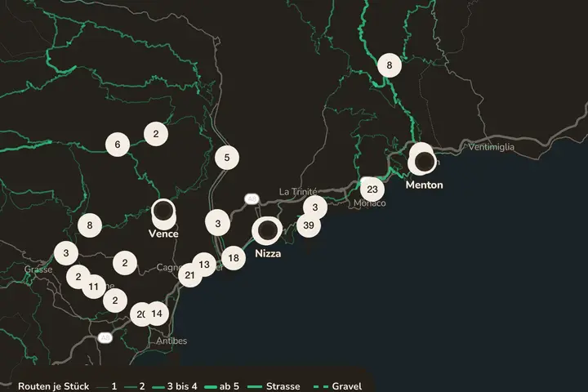Select the cluster marker showing 13
The height and width of the screenshot is (392, 588).
pyautogui.click(x=204, y=265)
